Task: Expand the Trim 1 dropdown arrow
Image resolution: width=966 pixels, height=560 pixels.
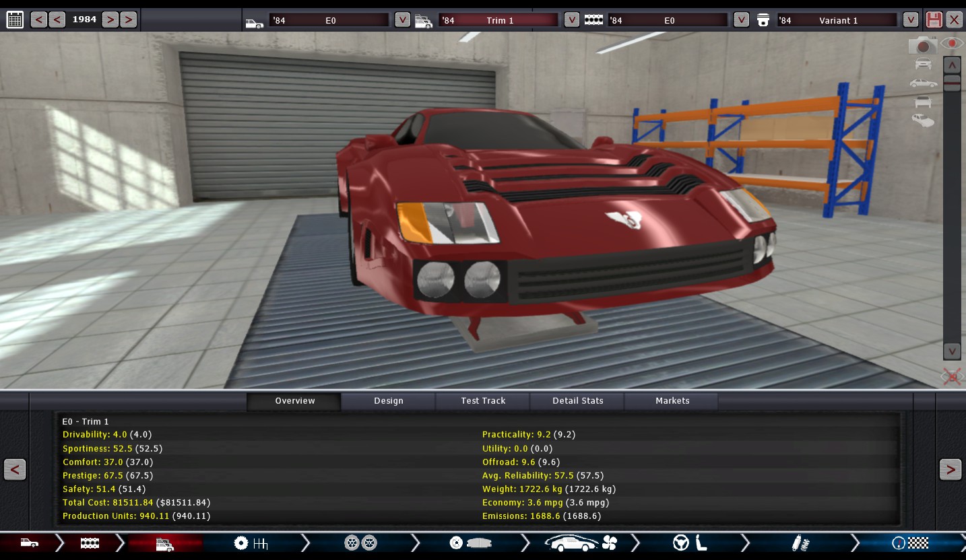Action: point(572,20)
